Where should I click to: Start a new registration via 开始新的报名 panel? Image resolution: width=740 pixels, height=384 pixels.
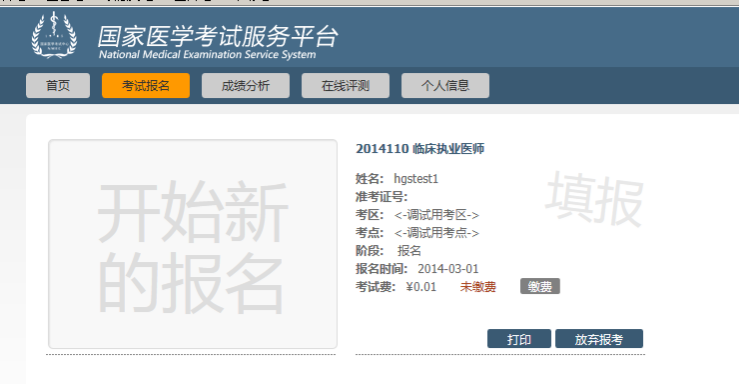[x=193, y=244]
